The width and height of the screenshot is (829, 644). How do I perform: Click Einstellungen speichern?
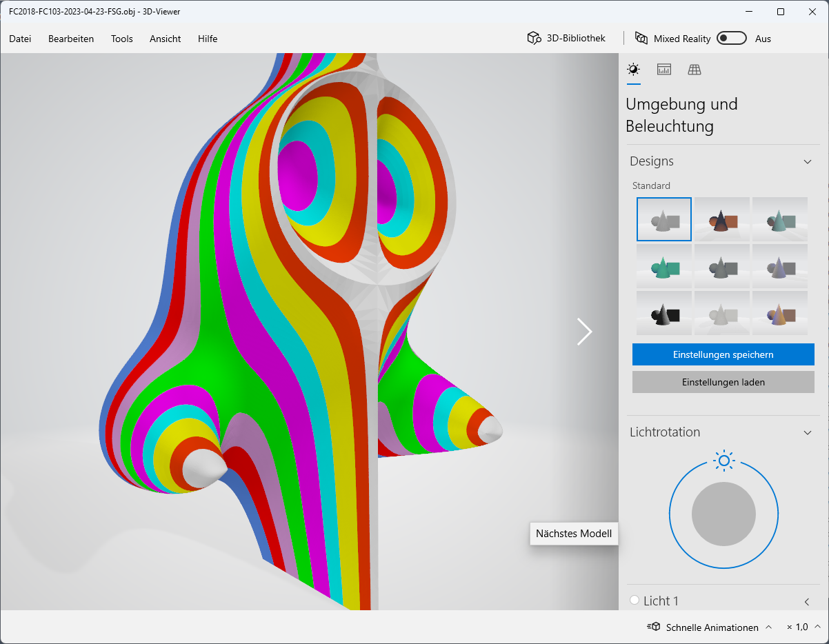723,354
